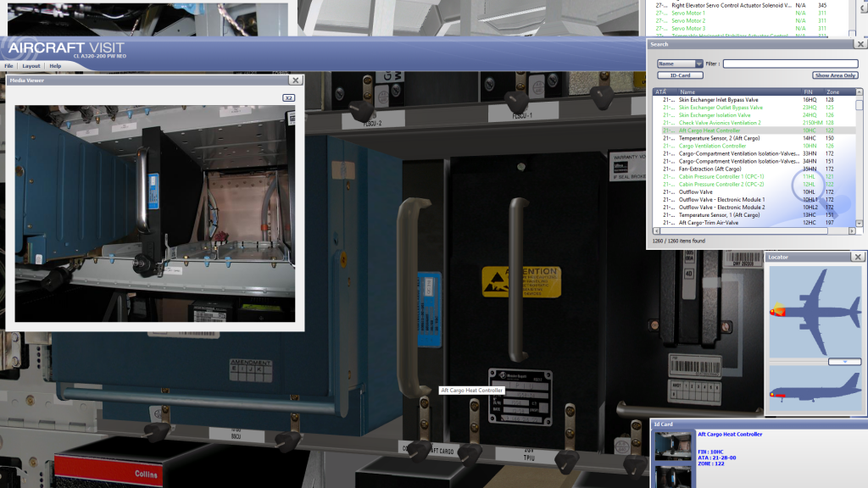This screenshot has height=488, width=868.
Task: Click the Media Viewer photo
Action: pyautogui.click(x=155, y=213)
